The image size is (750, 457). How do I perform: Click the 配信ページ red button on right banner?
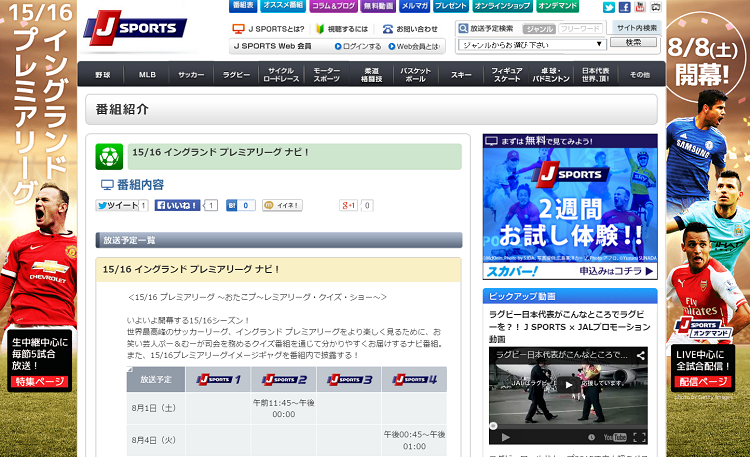pyautogui.click(x=703, y=381)
